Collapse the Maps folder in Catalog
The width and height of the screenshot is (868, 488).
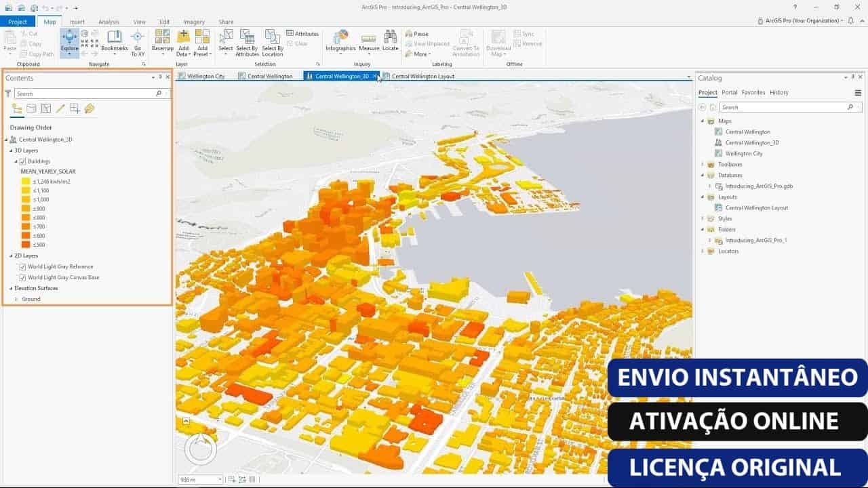[703, 121]
